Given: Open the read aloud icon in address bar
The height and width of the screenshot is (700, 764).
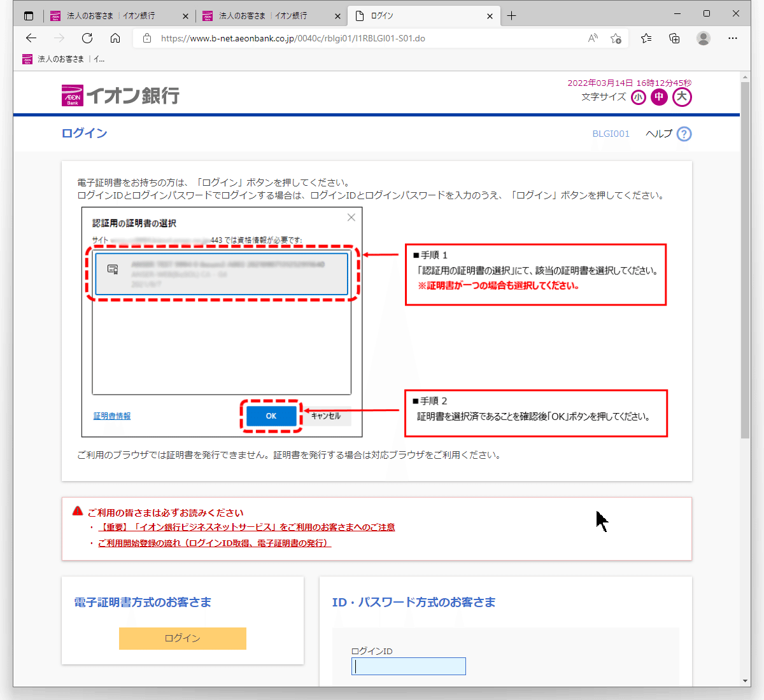Looking at the screenshot, I should tap(593, 38).
